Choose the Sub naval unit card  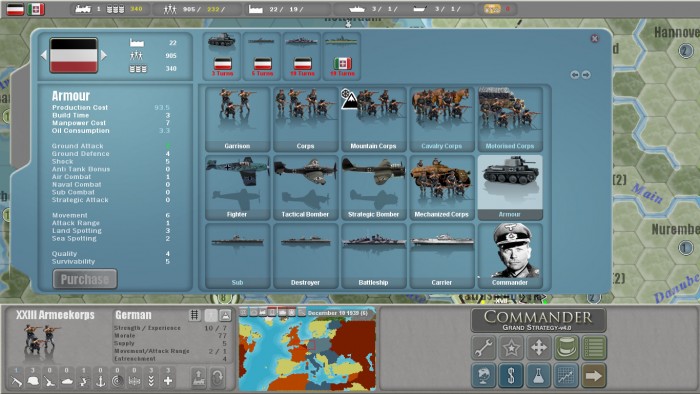[x=237, y=256]
